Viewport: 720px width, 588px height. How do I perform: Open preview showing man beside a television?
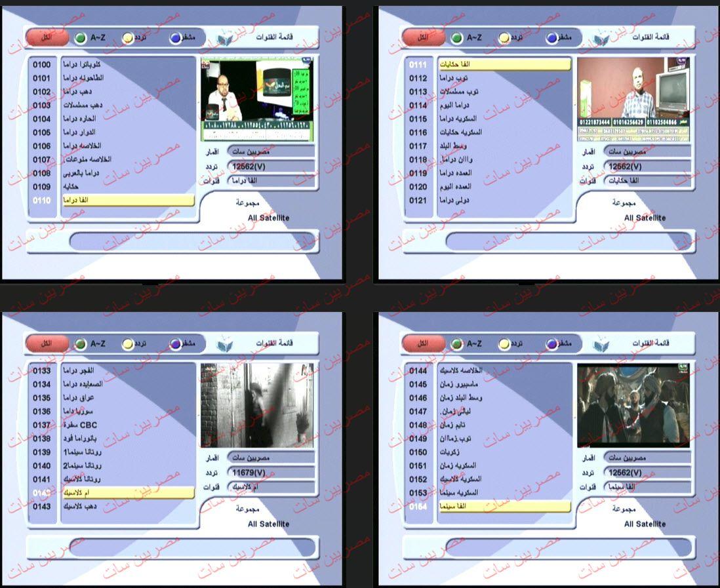[633, 99]
